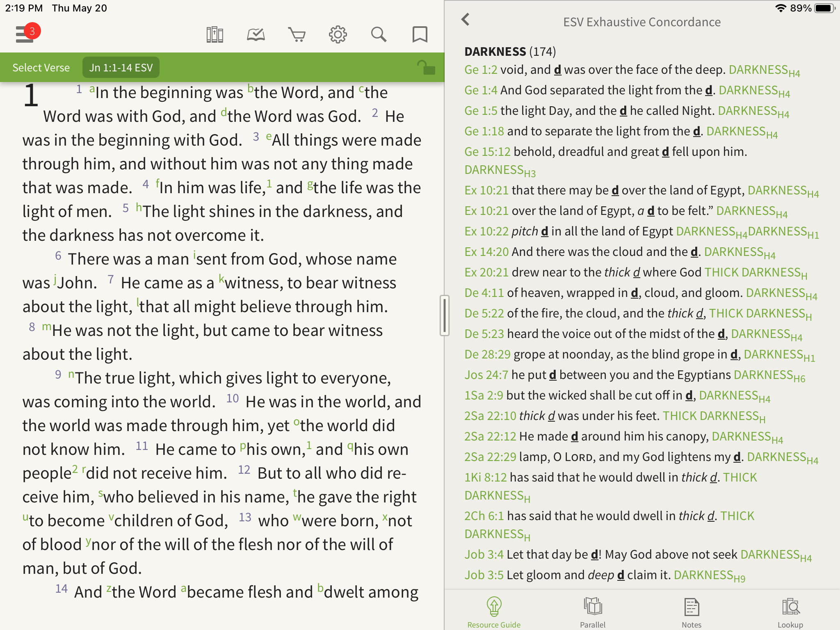Open the De 5:23 reference link
The width and height of the screenshot is (840, 630).
[x=484, y=334]
